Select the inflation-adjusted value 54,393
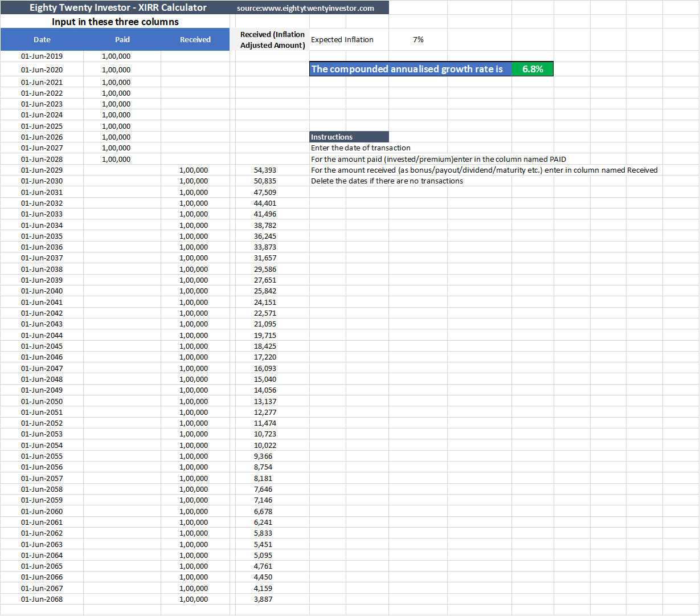 click(x=265, y=170)
